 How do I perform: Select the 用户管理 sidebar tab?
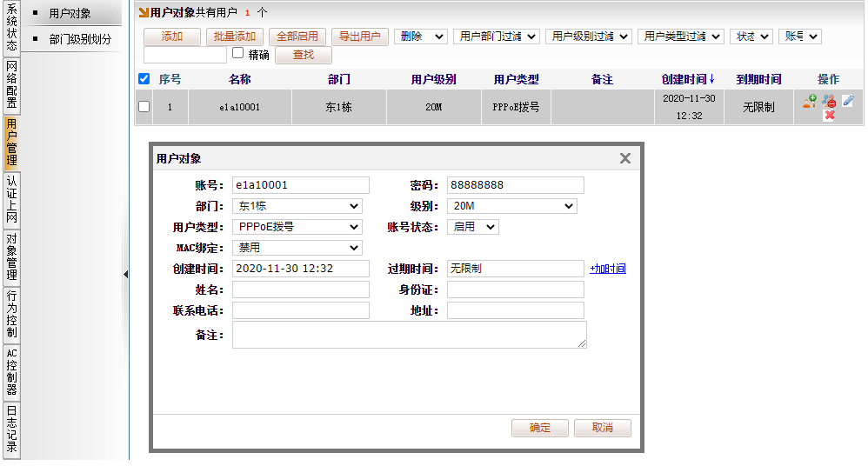[x=11, y=143]
